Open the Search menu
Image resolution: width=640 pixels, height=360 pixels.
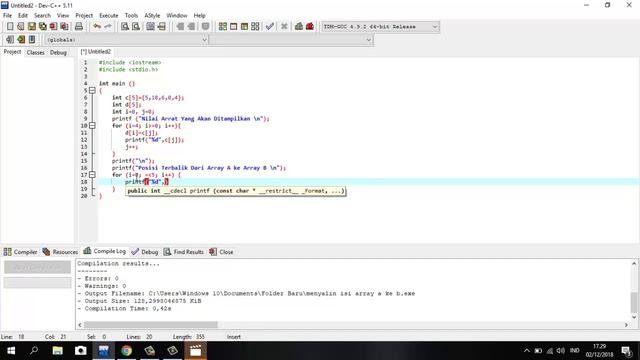coord(42,16)
